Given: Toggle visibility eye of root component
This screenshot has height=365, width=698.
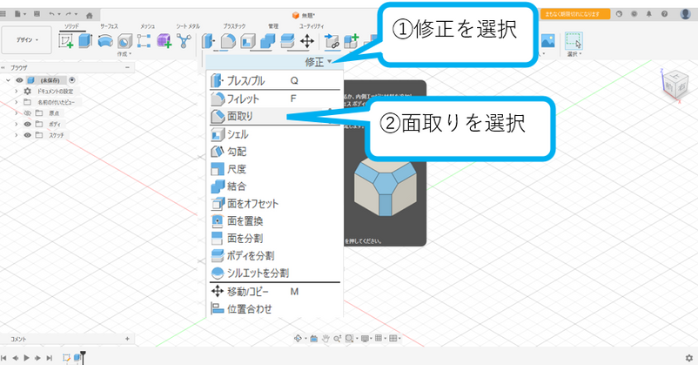Looking at the screenshot, I should 19,81.
